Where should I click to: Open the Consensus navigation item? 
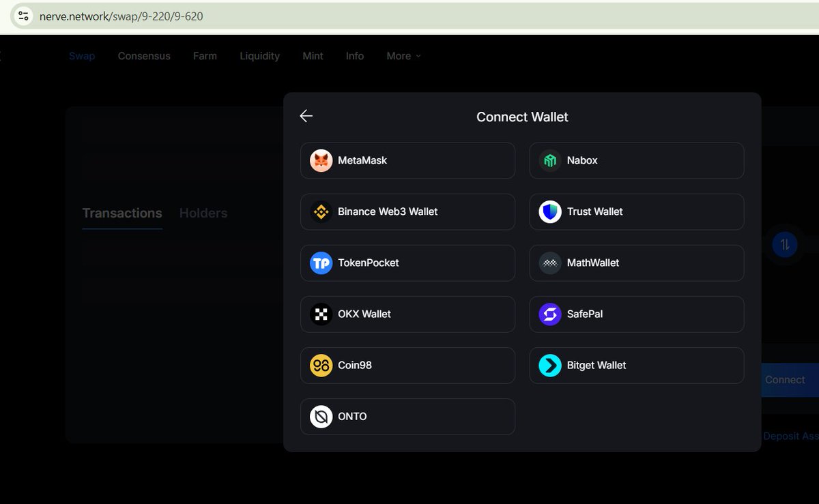click(x=144, y=56)
